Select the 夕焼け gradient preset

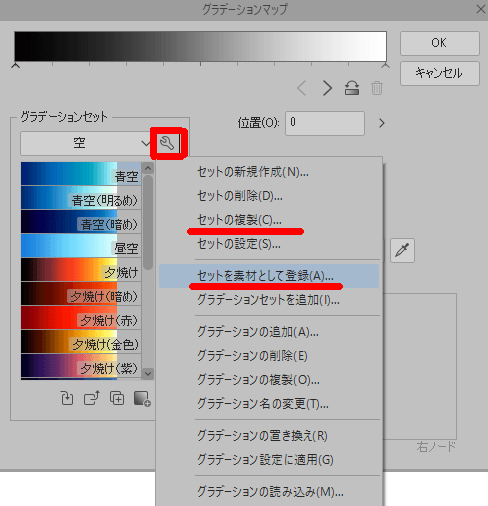pyautogui.click(x=81, y=270)
